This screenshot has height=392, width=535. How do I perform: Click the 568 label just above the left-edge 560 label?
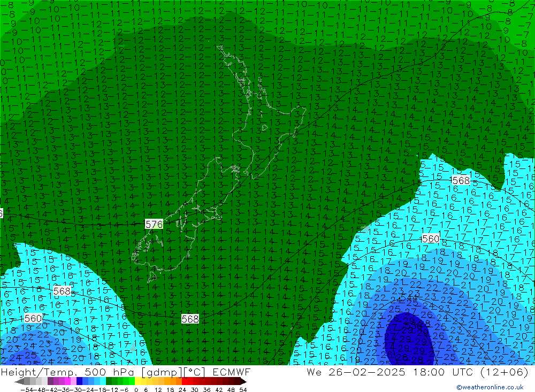[62, 291]
